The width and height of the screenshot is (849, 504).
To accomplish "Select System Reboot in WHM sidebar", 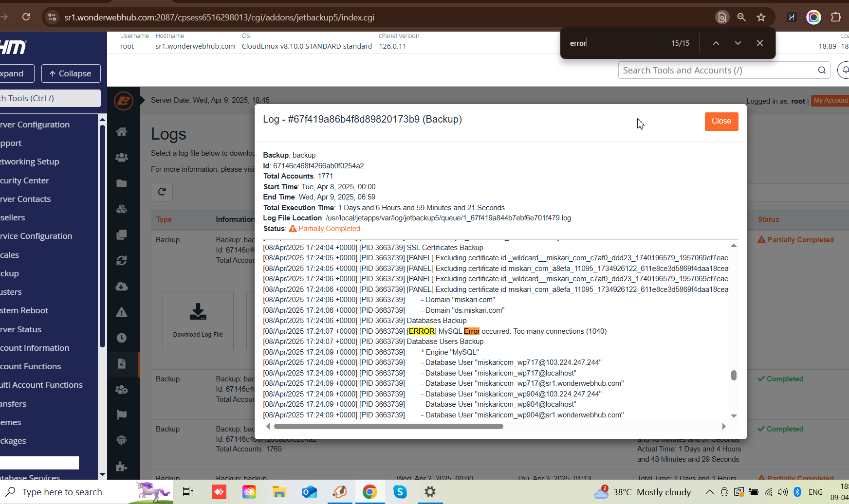I will coord(24,310).
